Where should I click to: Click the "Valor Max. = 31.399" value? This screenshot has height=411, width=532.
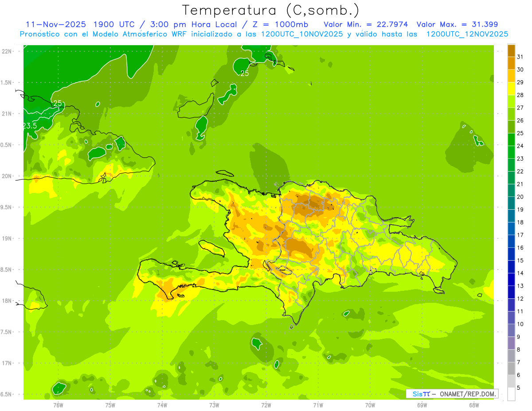[458, 24]
